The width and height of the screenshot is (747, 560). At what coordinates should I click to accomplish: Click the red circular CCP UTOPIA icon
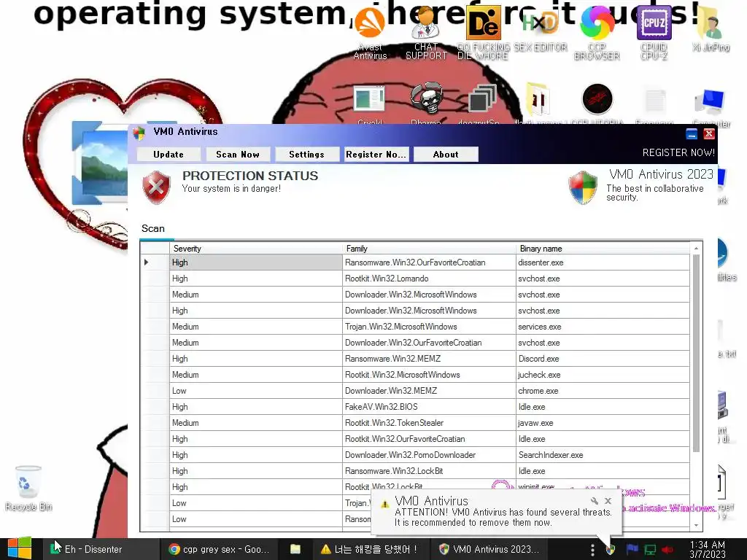[x=597, y=99]
